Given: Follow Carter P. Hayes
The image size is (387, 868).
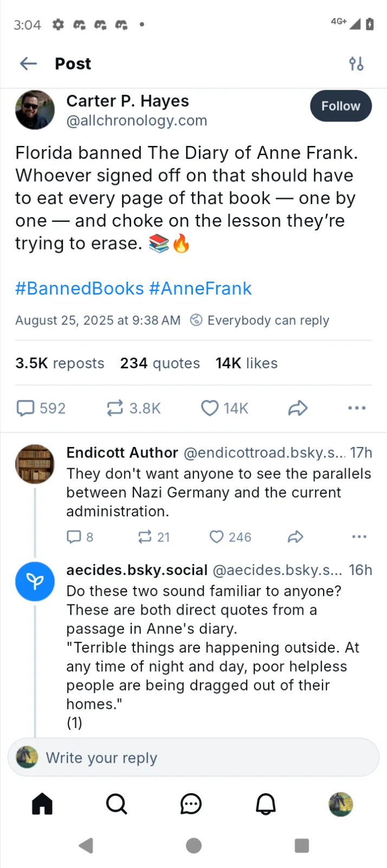Looking at the screenshot, I should (x=340, y=106).
